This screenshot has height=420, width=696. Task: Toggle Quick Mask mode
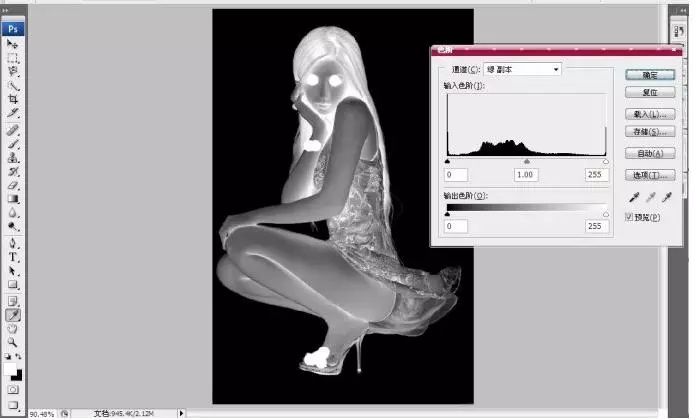click(12, 389)
